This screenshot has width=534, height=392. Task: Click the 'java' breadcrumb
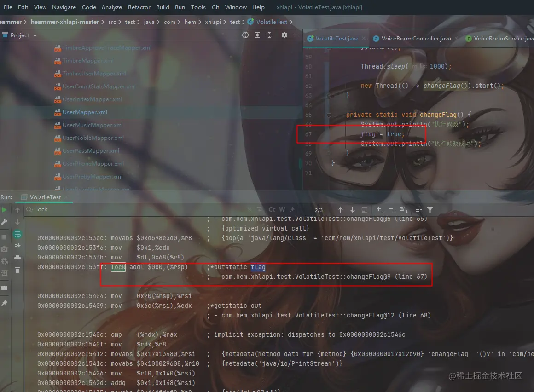pos(149,22)
